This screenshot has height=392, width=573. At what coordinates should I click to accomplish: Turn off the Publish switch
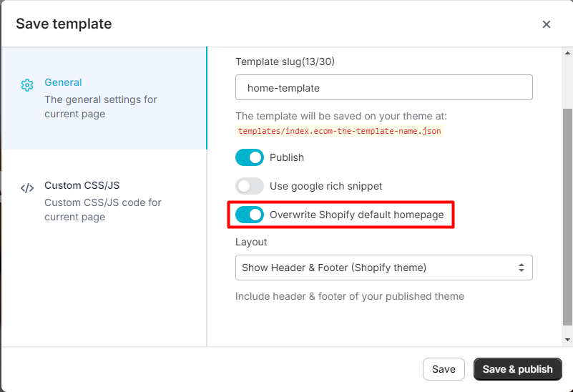pyautogui.click(x=250, y=157)
